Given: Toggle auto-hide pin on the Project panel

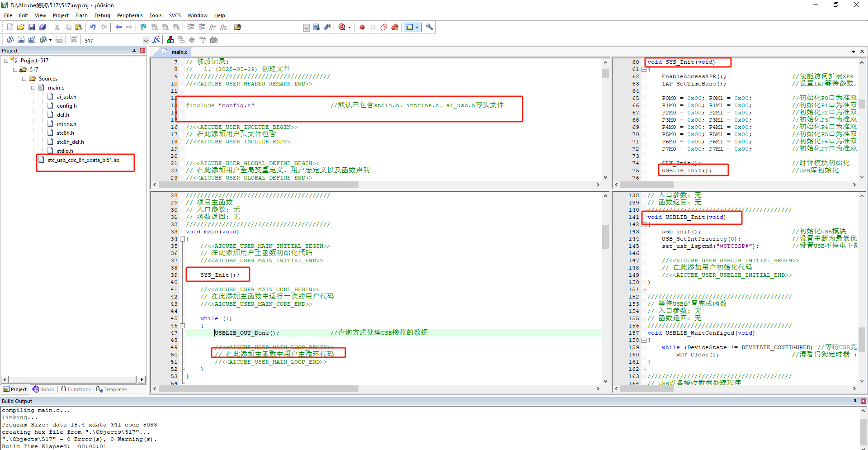Looking at the screenshot, I should tap(134, 51).
